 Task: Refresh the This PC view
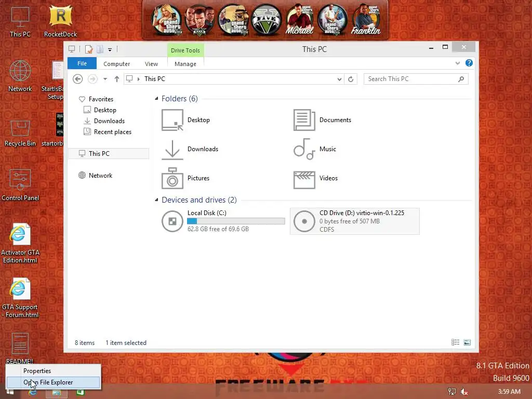click(351, 79)
